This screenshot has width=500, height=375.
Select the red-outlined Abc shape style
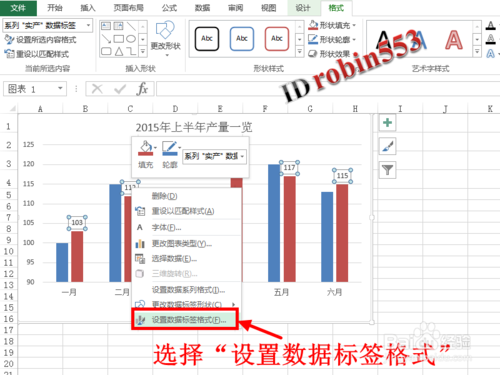tap(277, 39)
